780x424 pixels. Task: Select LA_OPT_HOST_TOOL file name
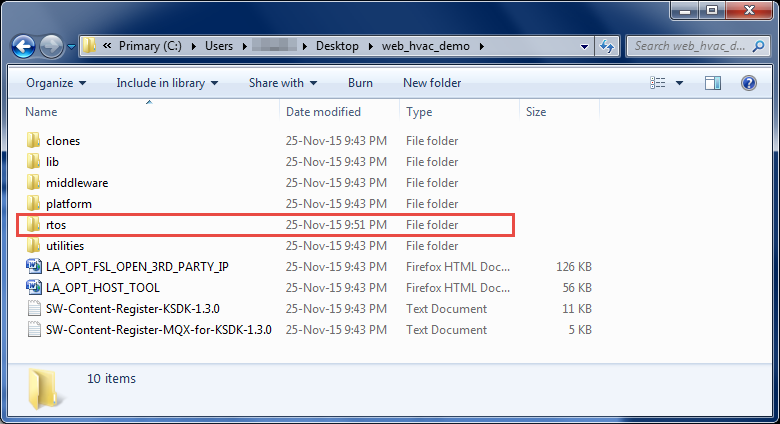tap(103, 288)
